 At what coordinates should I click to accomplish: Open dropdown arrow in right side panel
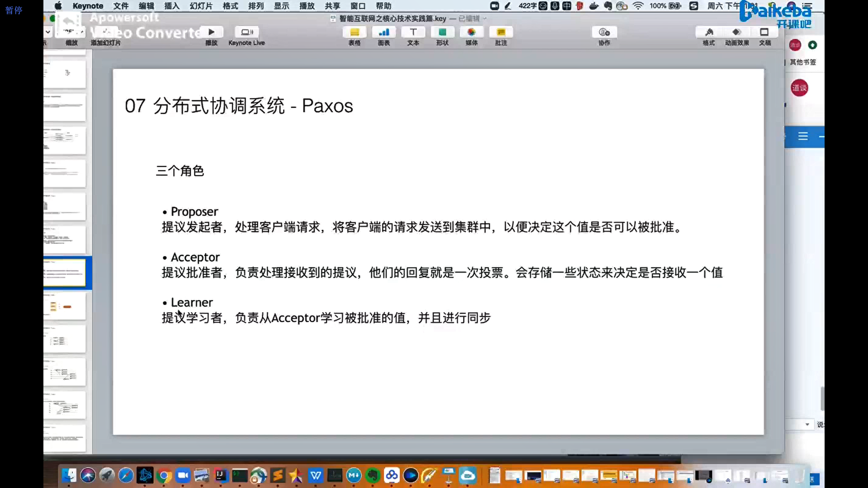click(x=807, y=424)
